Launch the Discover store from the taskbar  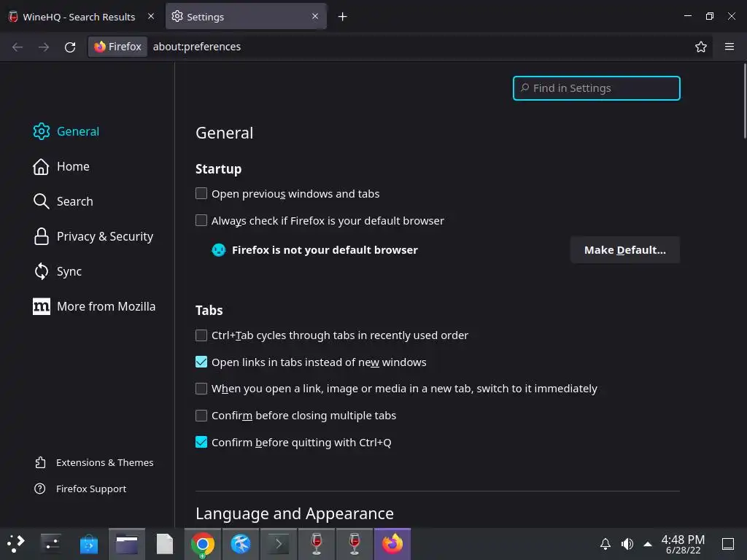click(x=89, y=544)
